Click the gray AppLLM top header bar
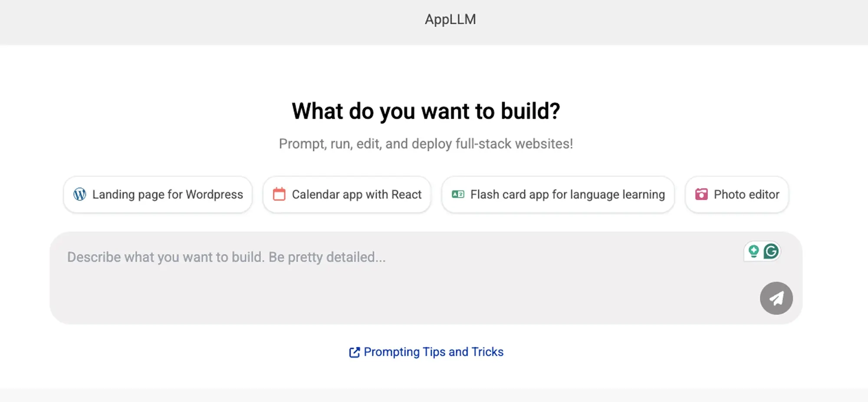This screenshot has height=402, width=868. 434,22
